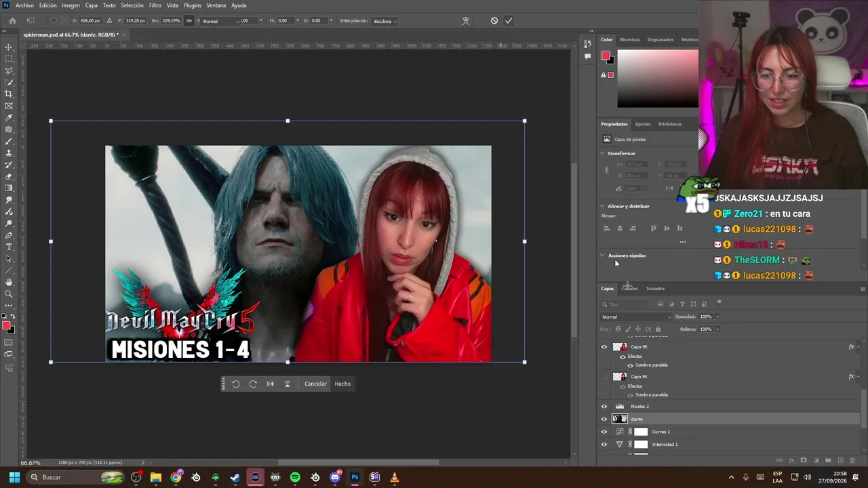Open the Filtro menu
Image resolution: width=868 pixels, height=488 pixels.
tap(155, 5)
